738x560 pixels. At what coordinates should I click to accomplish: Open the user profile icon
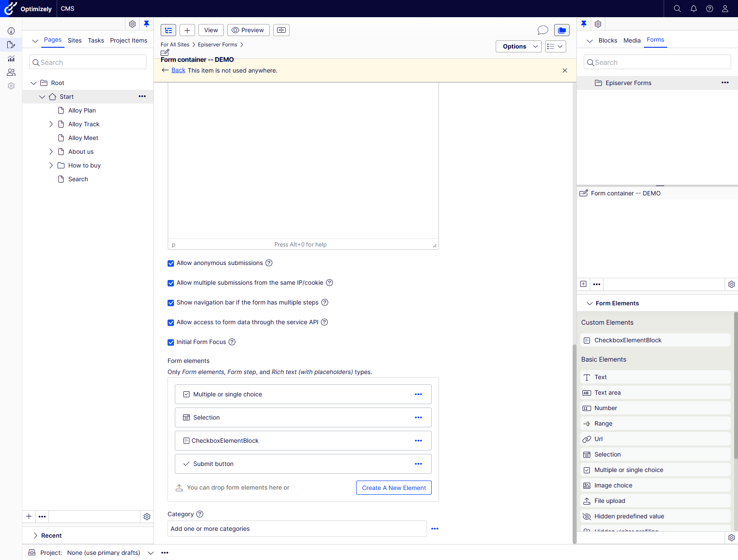pyautogui.click(x=725, y=9)
